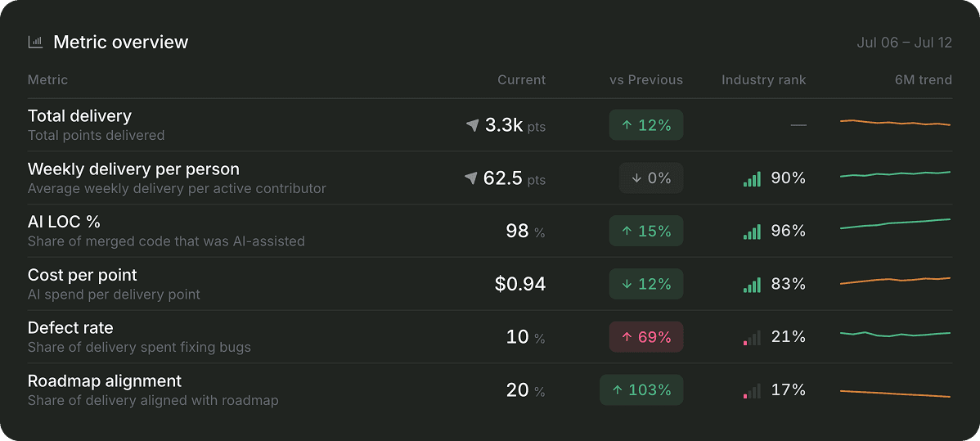980x441 pixels.
Task: Click the AI LOC % trend sparkline
Action: pos(896,224)
